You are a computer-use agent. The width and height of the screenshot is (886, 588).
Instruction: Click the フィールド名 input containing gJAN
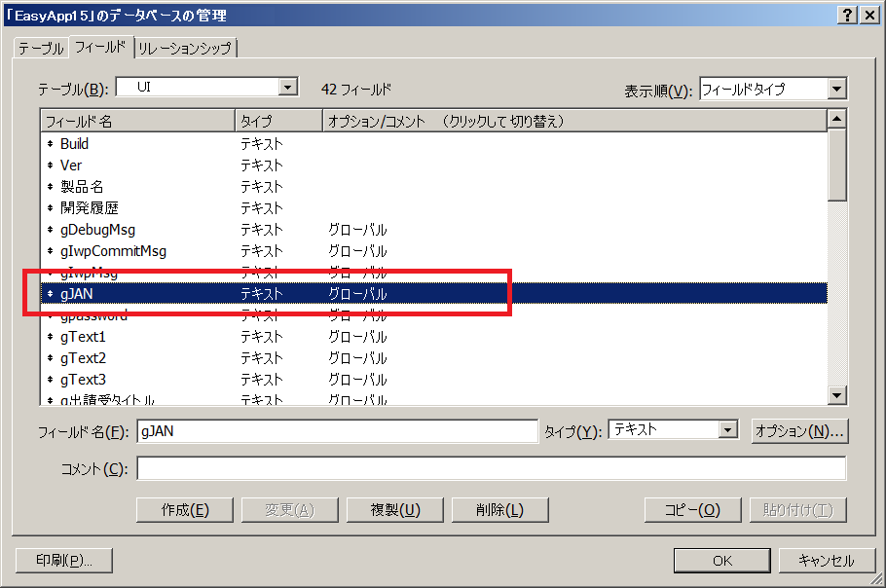click(x=337, y=431)
